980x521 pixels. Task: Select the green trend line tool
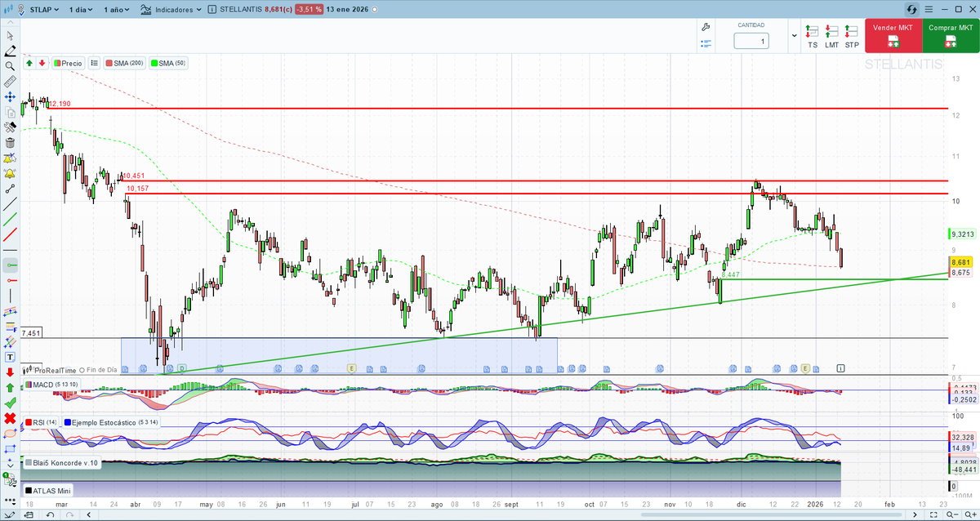(x=10, y=219)
